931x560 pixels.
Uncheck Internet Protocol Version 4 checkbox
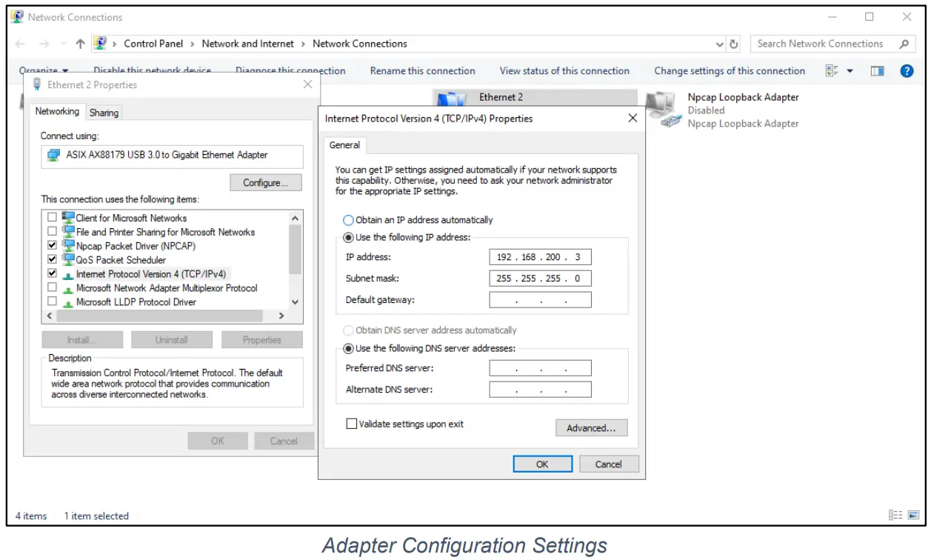(52, 273)
